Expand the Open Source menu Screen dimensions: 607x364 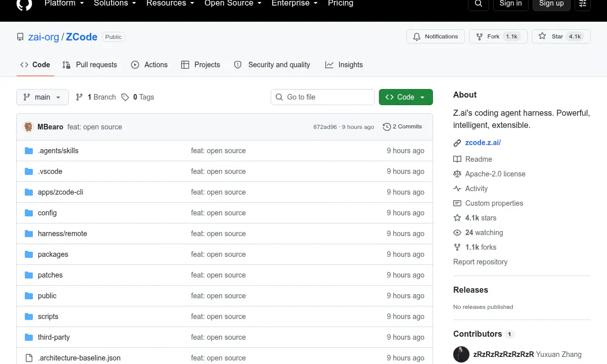point(233,4)
